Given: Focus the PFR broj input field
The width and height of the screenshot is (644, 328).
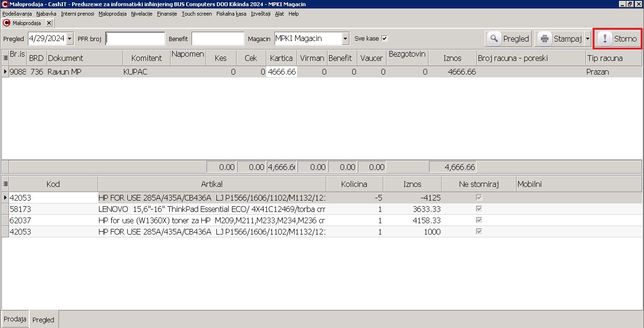Looking at the screenshot, I should 135,39.
